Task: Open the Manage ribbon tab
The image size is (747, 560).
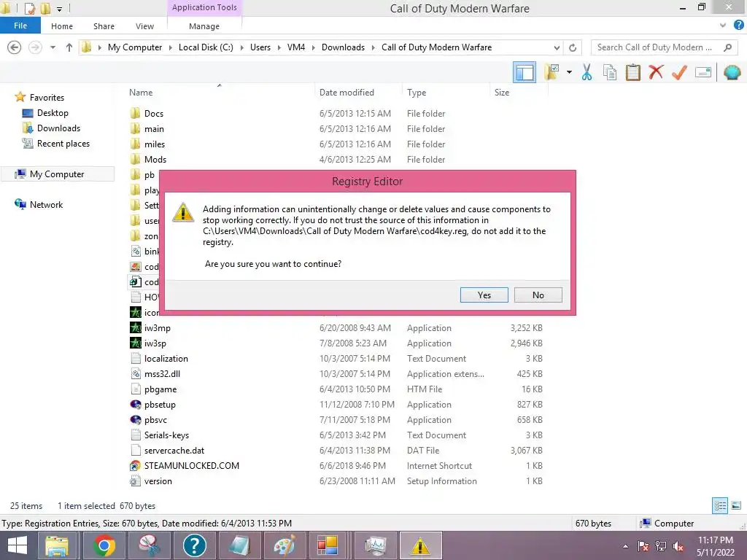Action: [x=204, y=26]
